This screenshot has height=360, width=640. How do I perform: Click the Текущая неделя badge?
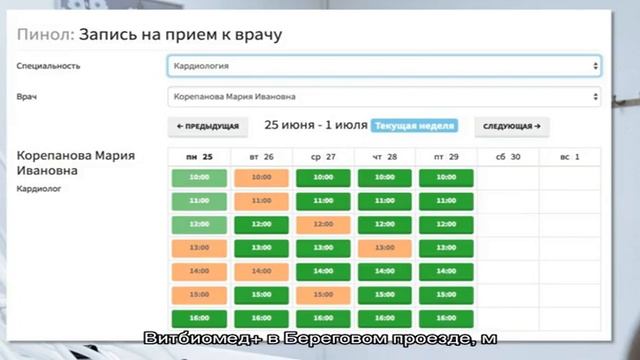414,126
